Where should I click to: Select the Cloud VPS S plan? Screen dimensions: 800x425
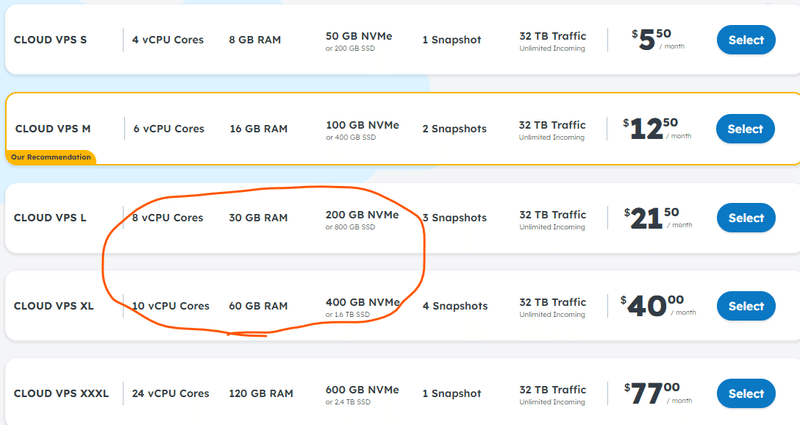point(745,40)
